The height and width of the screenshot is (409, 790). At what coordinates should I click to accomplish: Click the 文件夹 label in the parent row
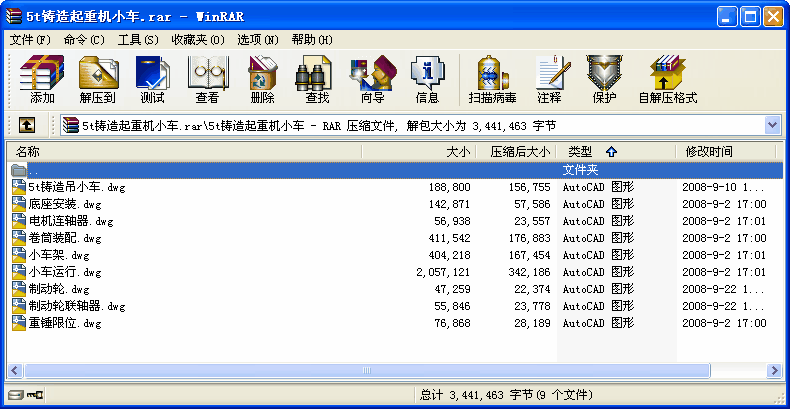point(580,170)
